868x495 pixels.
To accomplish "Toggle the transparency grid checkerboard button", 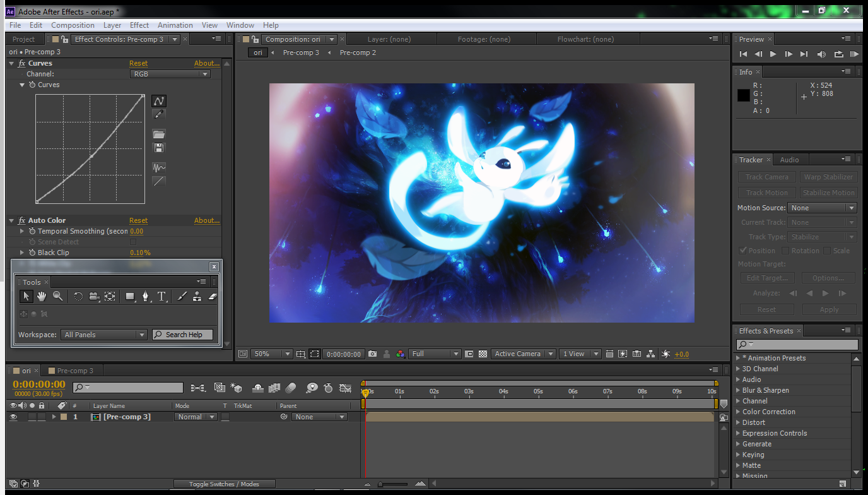I will click(x=483, y=354).
